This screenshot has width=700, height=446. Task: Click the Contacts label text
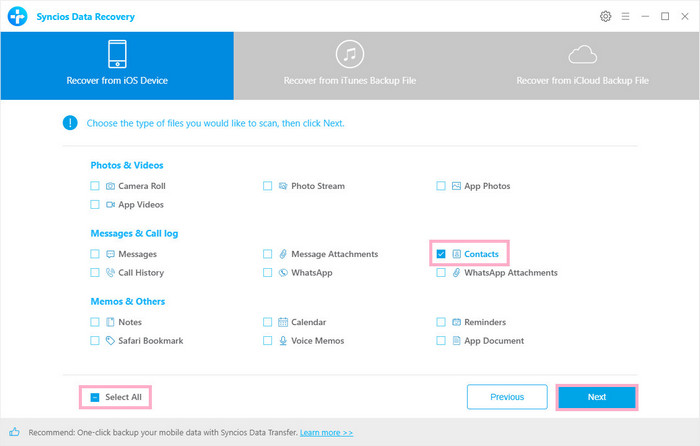point(481,254)
